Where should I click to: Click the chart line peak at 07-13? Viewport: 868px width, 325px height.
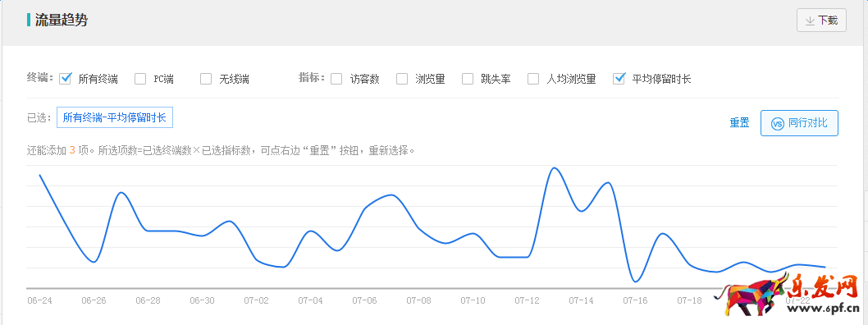coord(554,167)
